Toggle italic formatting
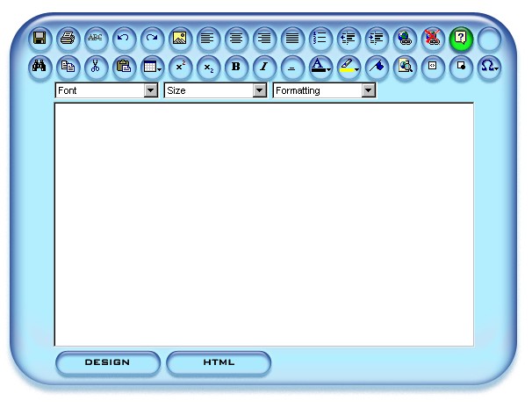532x408 pixels. coord(264,67)
